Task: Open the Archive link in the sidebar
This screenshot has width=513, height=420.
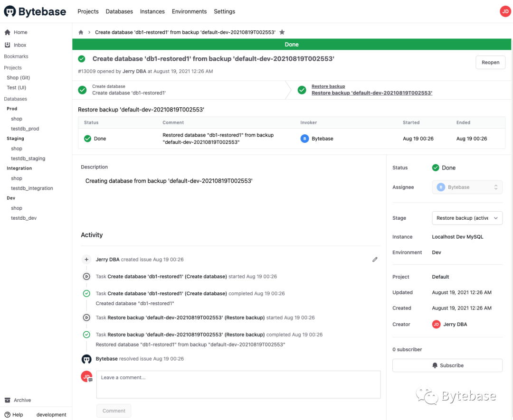Action: [22, 400]
